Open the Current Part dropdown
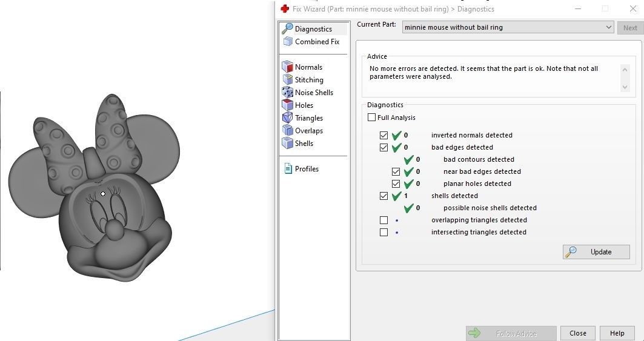Image resolution: width=644 pixels, height=341 pixels. [x=508, y=27]
